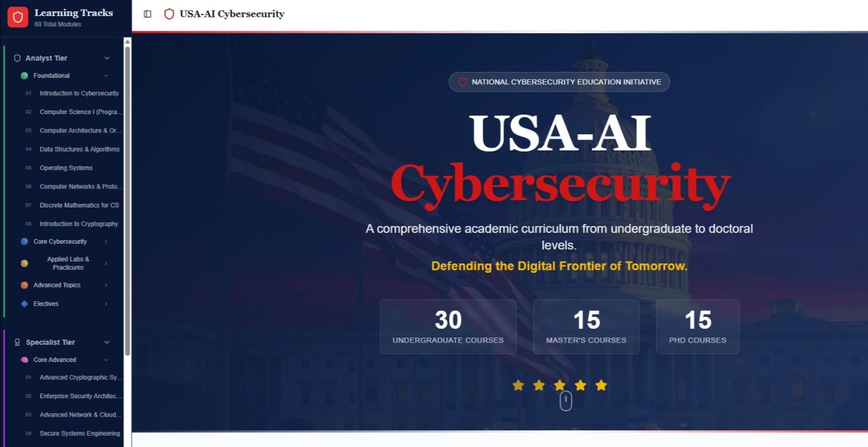
Task: Click the Specialist Tier badge icon
Action: point(17,342)
